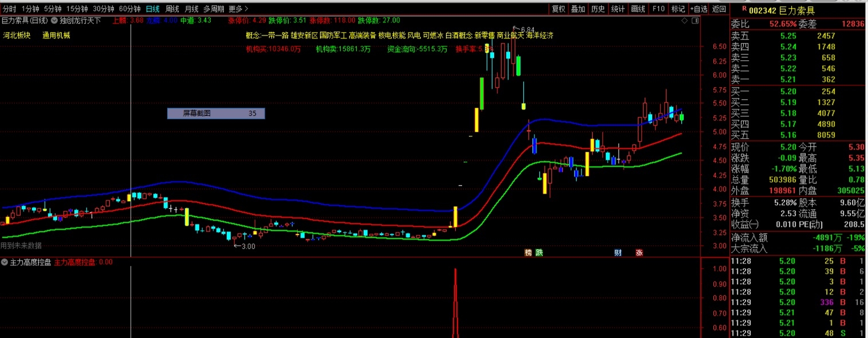Image resolution: width=868 pixels, height=338 pixels.
Task: Open F10 company info
Action: pos(658,9)
